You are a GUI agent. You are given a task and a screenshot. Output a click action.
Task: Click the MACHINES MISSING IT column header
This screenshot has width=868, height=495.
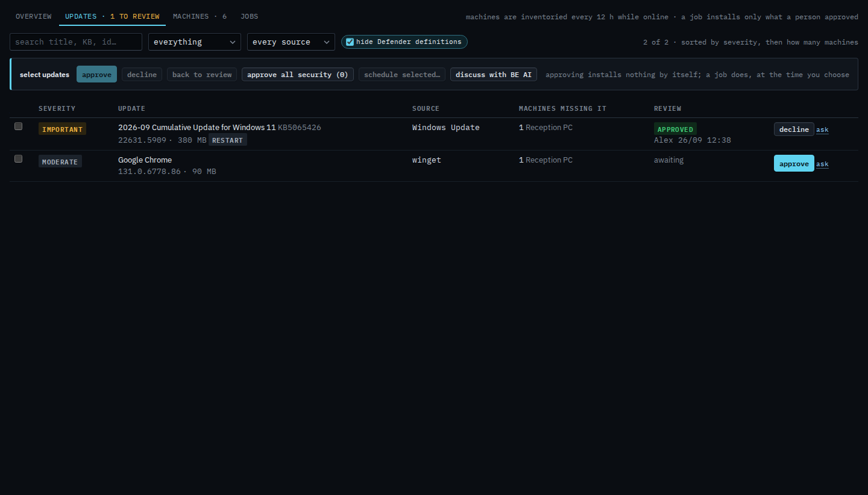click(562, 108)
